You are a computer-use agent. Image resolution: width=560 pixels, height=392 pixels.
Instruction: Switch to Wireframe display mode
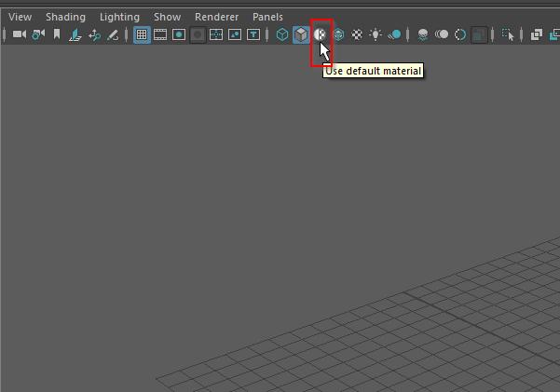coord(282,34)
